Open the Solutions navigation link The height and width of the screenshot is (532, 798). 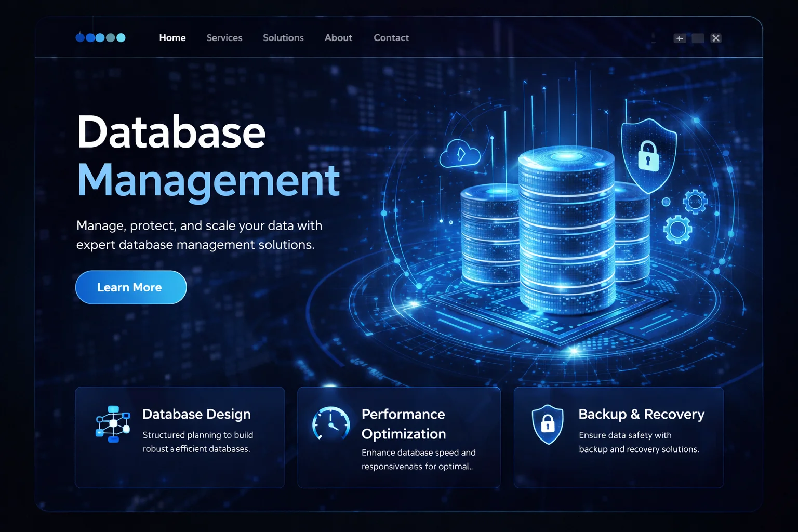283,38
